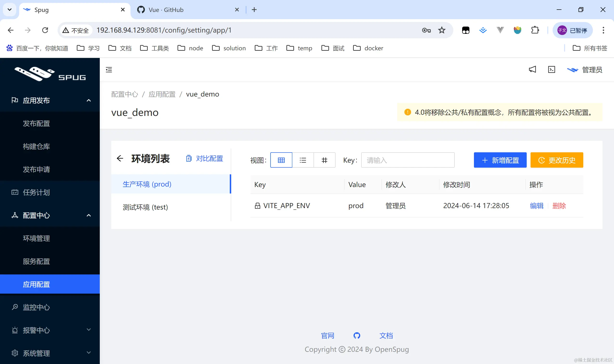
Task: Click the 新增配置 button
Action: point(500,160)
